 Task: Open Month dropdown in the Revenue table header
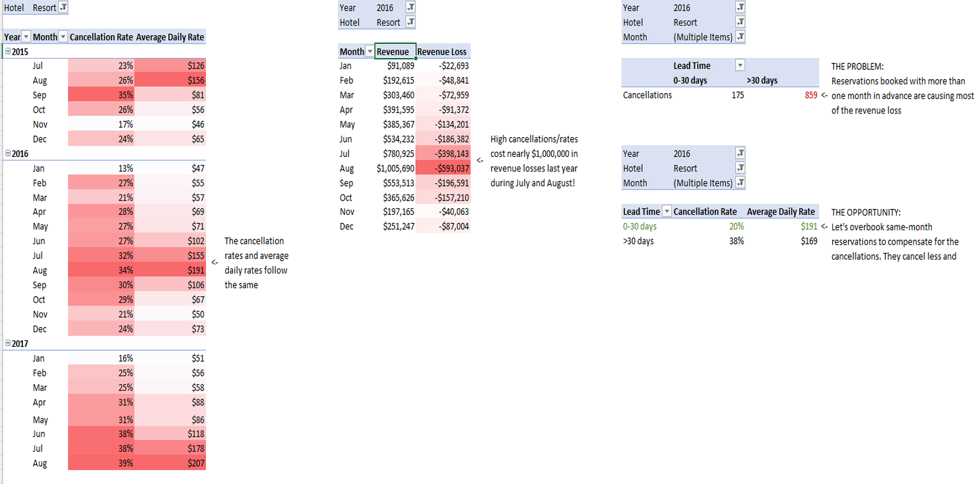[370, 52]
